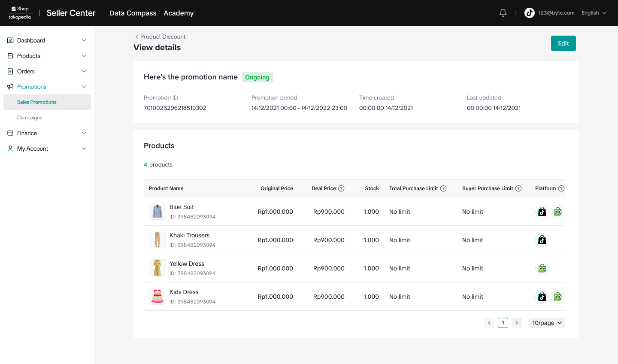Click Tokopedia icon in Blue Suit row

point(557,212)
